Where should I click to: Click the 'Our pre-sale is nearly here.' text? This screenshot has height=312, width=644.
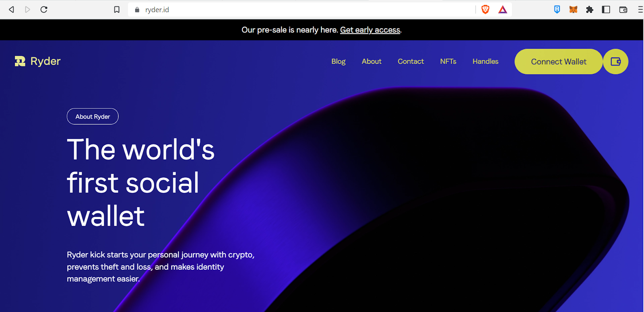290,30
